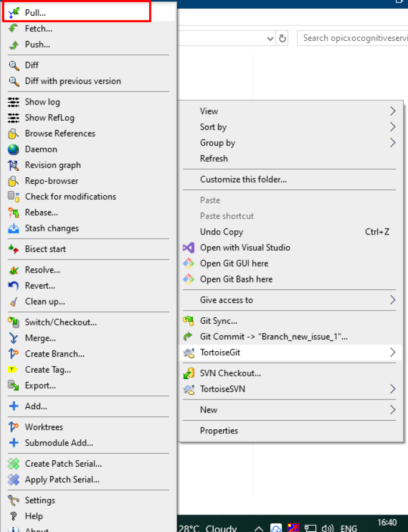Image resolution: width=408 pixels, height=532 pixels.
Task: Click the Browse References icon
Action: click(x=13, y=134)
